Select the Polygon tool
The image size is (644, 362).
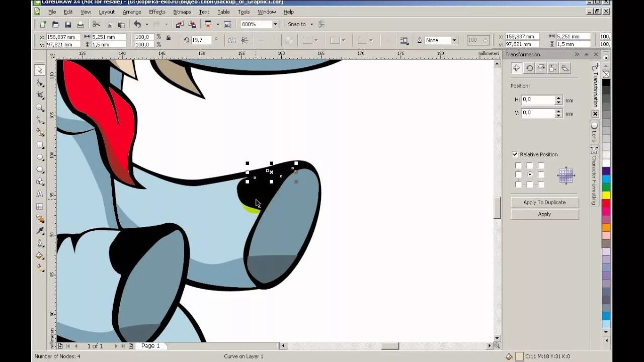tap(40, 169)
